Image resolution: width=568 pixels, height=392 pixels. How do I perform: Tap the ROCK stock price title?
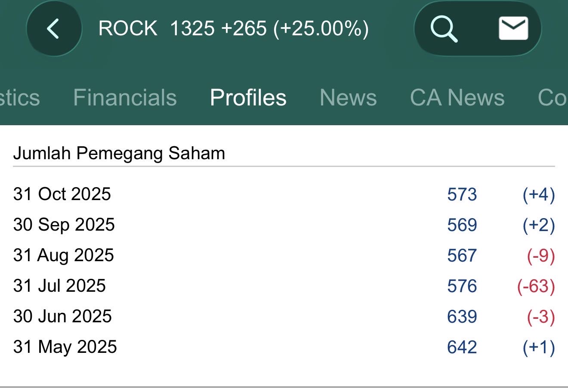233,29
